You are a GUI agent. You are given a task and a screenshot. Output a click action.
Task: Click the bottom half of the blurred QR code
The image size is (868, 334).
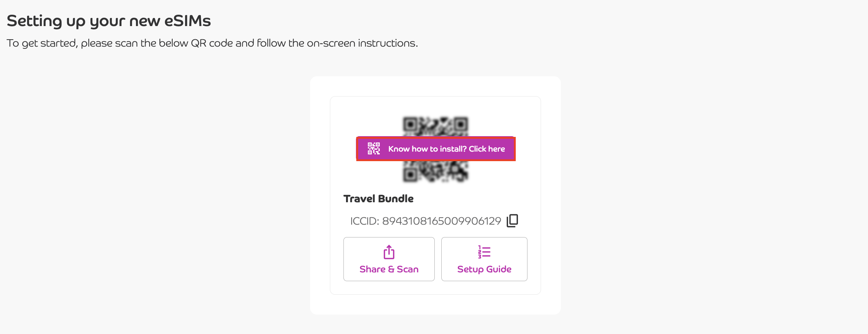click(x=435, y=172)
